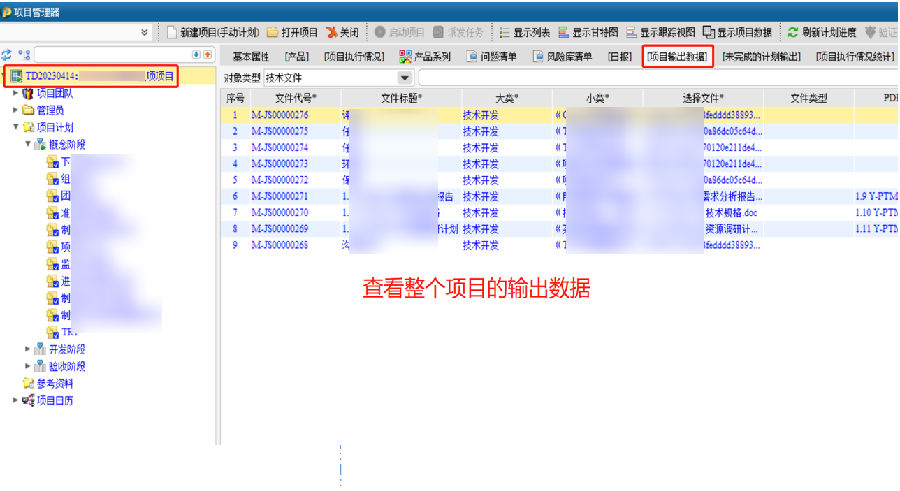
Task: Expand the 项目团队 tree node
Action: click(16, 93)
